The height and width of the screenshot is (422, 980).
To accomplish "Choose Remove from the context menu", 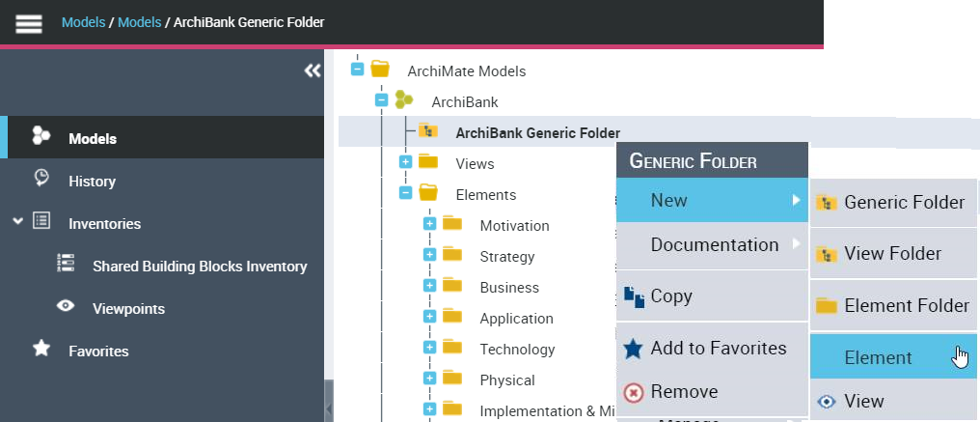I will (x=684, y=391).
